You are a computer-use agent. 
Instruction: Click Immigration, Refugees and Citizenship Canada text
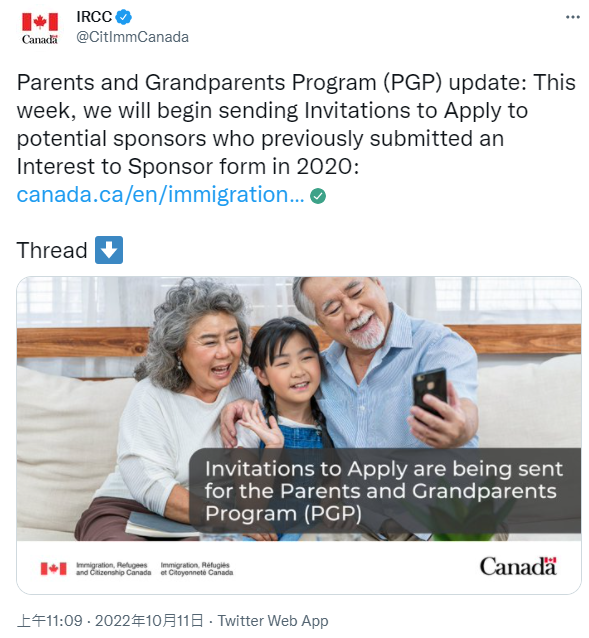tap(113, 568)
